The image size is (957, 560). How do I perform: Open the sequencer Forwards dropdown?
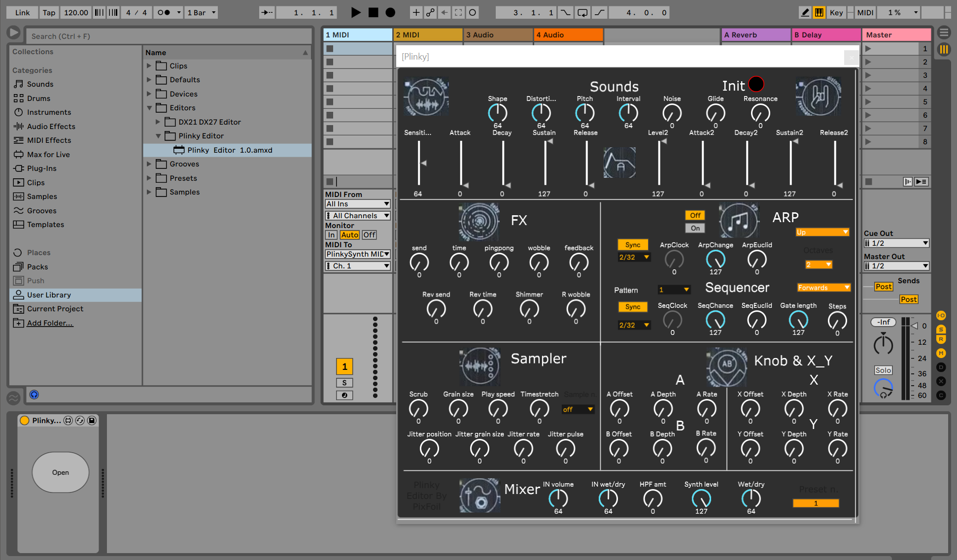click(x=823, y=288)
